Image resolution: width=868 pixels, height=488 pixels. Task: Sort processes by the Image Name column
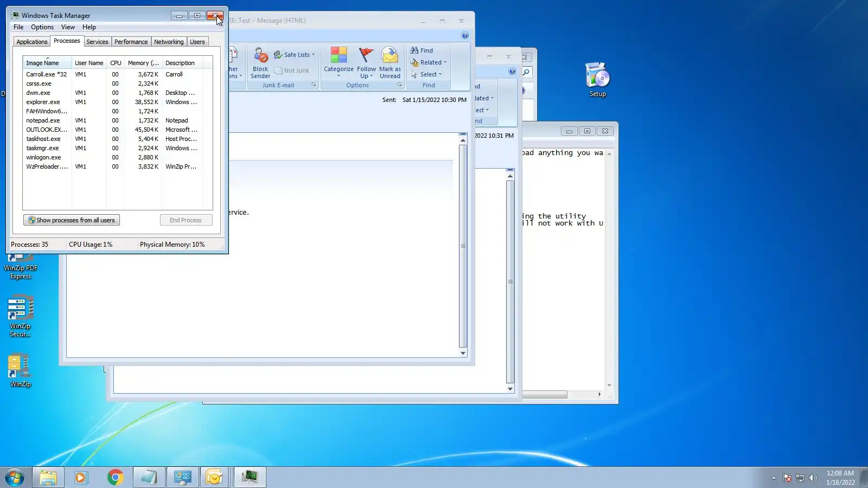[47, 63]
